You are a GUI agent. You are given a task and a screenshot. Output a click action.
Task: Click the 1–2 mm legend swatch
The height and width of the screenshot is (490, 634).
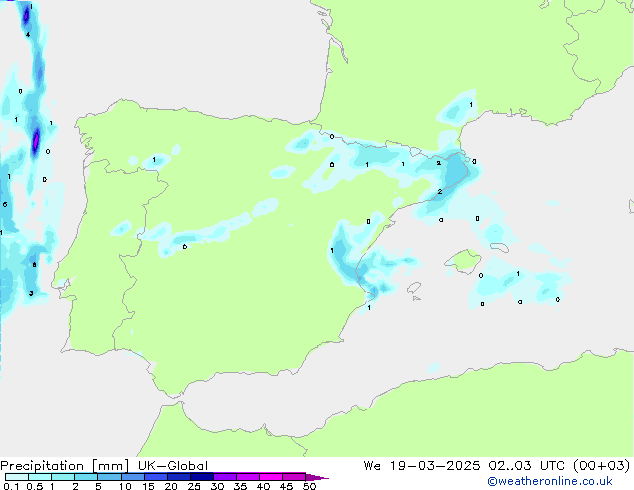(x=63, y=477)
